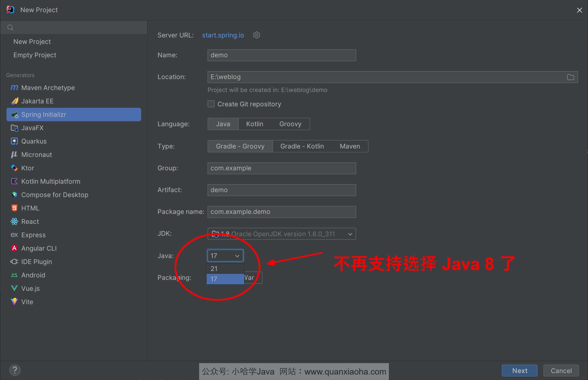Click the JavaFX generator icon
This screenshot has height=380, width=588.
click(15, 128)
